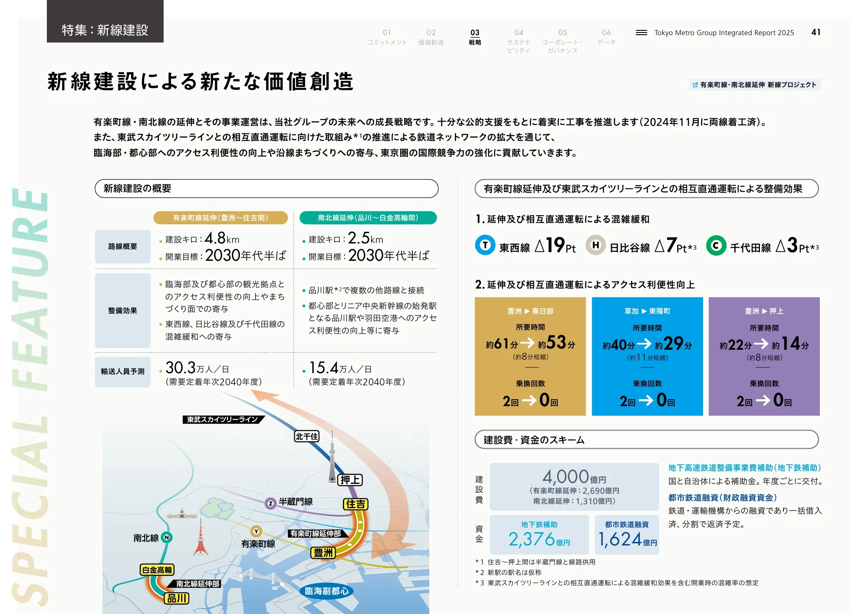This screenshot has width=868, height=614.
Task: Open the hamburger menu icon
Action: [x=641, y=33]
